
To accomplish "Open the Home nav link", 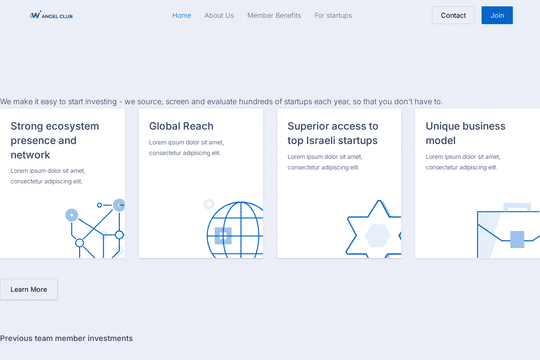I will coord(181,16).
